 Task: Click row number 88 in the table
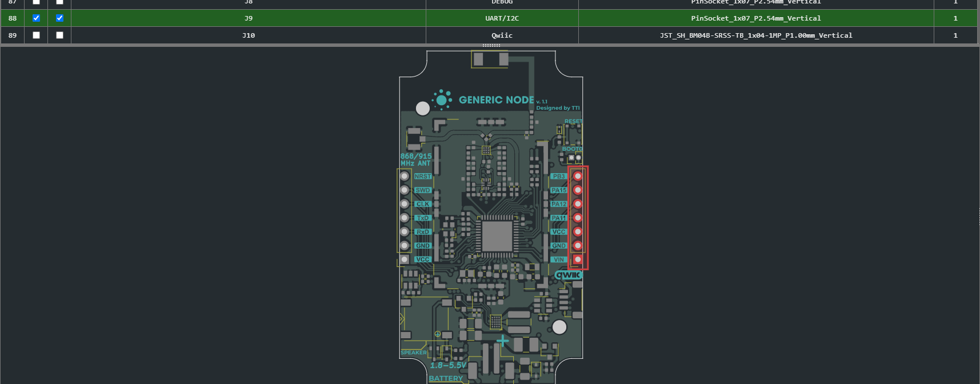pos(13,18)
